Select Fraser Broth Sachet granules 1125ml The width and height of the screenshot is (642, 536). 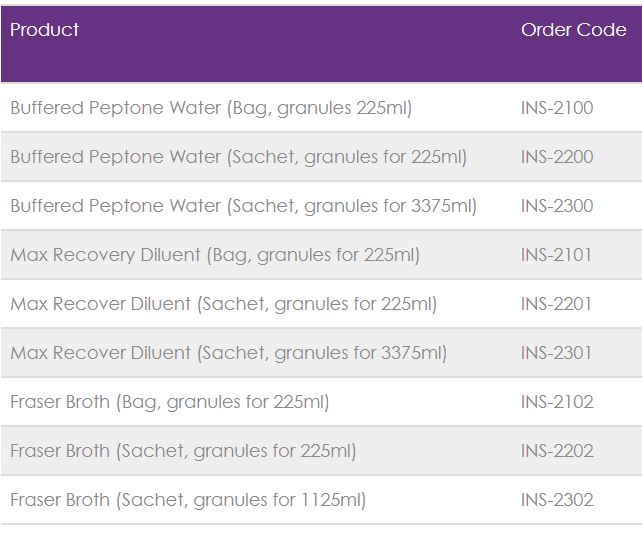click(188, 500)
